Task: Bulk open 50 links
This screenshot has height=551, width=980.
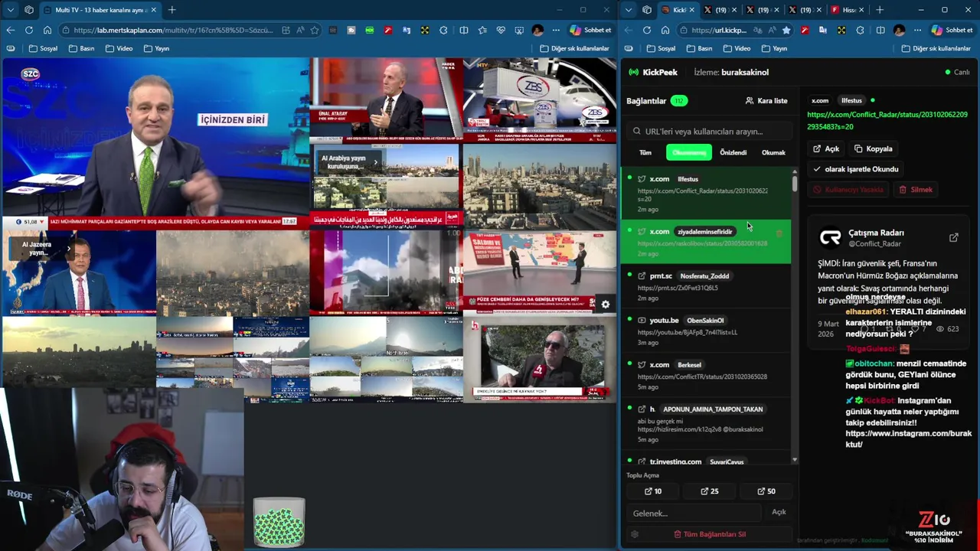Action: click(766, 491)
